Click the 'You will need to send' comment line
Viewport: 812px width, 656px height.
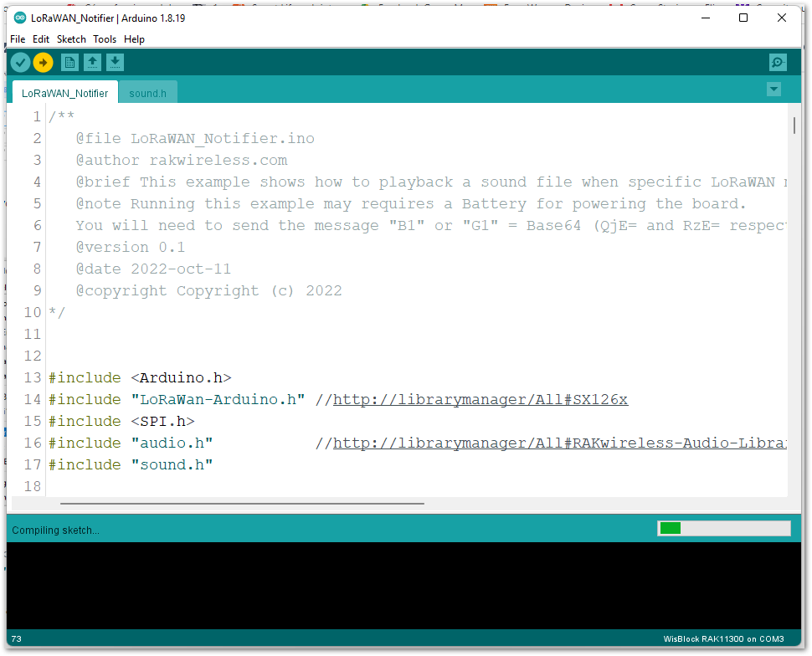click(x=431, y=226)
